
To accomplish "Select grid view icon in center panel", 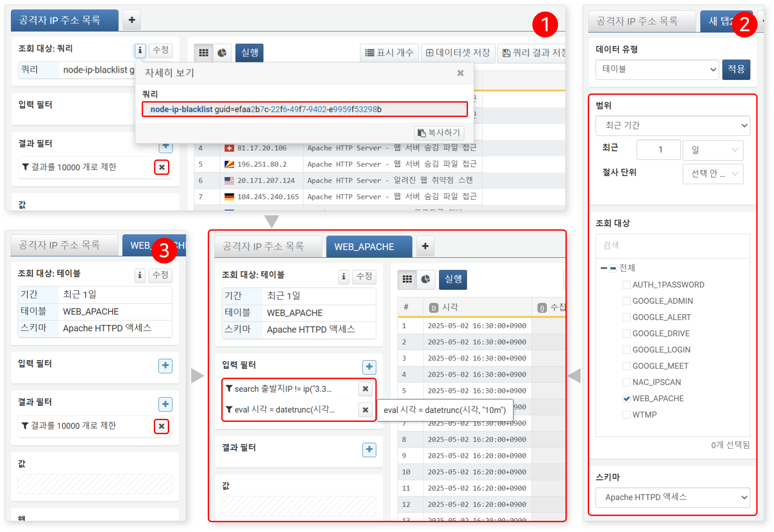I will (x=407, y=279).
